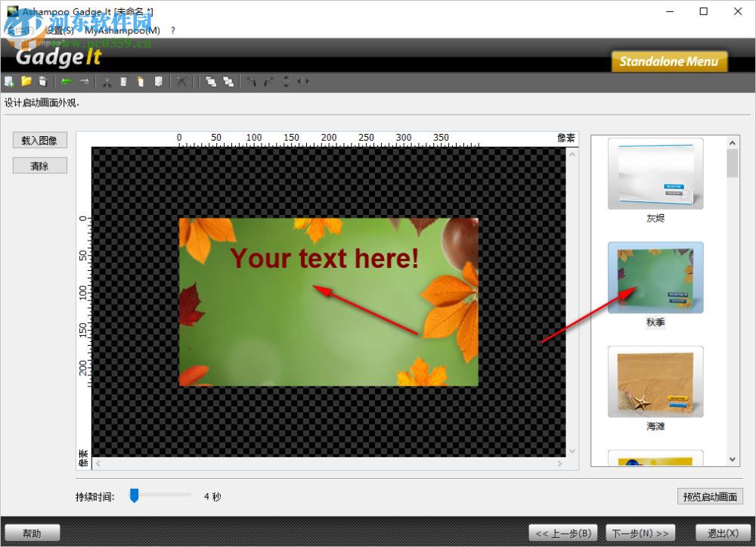Proceed with 下一步(N) >>

(x=640, y=533)
